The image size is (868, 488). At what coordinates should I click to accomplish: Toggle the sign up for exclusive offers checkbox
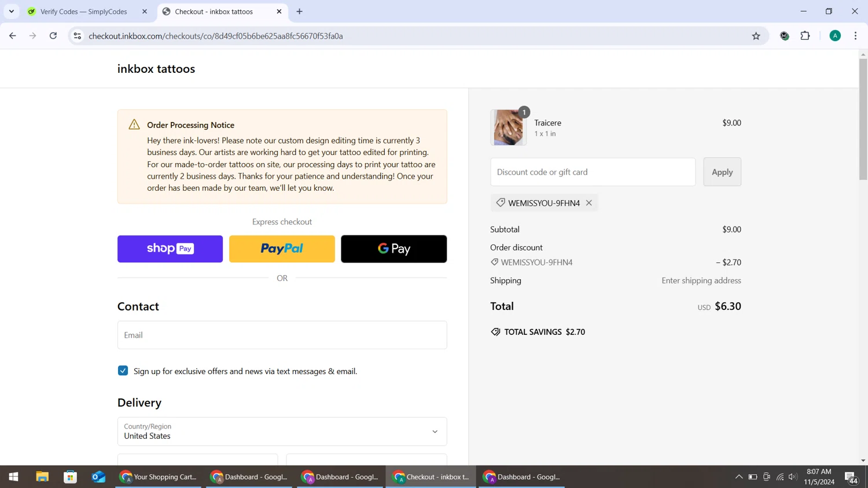pos(123,371)
